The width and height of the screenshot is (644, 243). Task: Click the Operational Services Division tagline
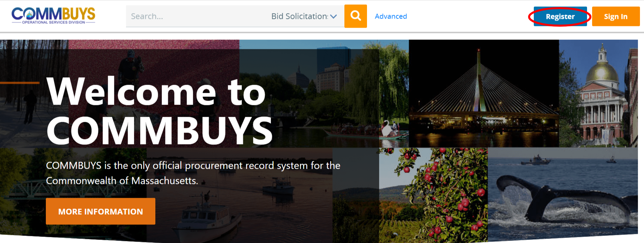pyautogui.click(x=54, y=22)
